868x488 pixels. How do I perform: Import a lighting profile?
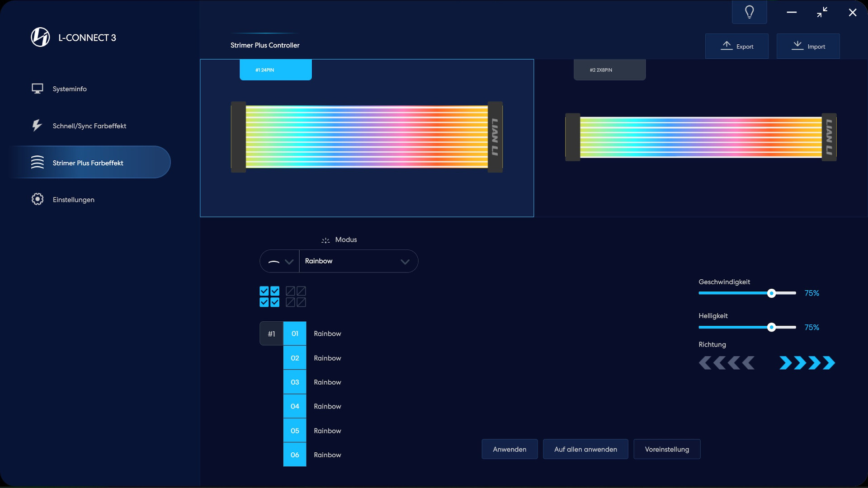808,46
